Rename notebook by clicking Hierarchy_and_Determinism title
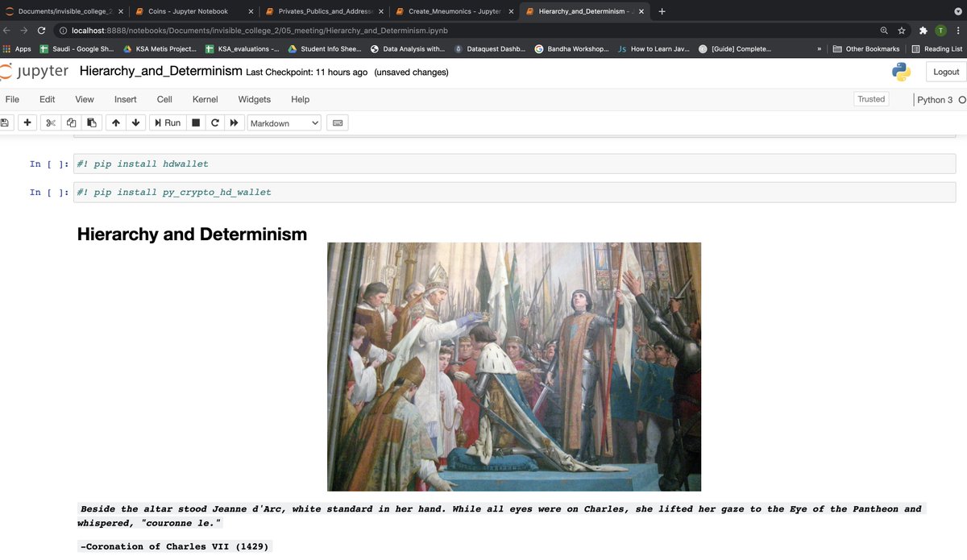The height and width of the screenshot is (560, 967). tap(161, 71)
